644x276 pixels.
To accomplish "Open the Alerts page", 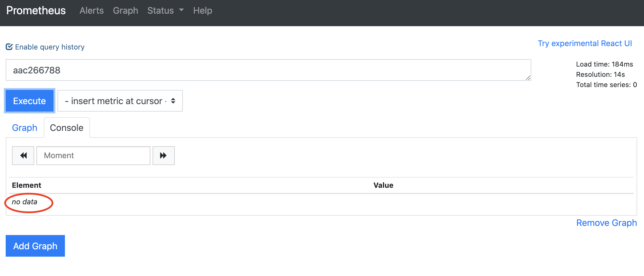I will click(x=91, y=10).
